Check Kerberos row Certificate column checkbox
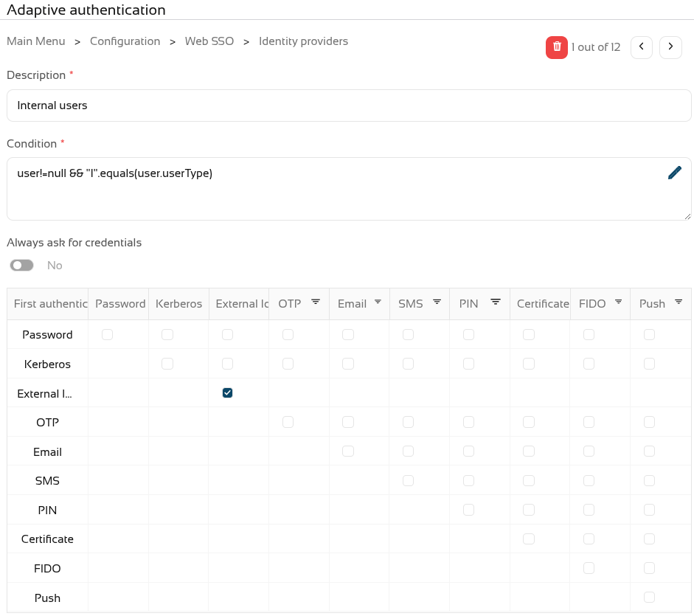This screenshot has height=616, width=694. (x=529, y=364)
